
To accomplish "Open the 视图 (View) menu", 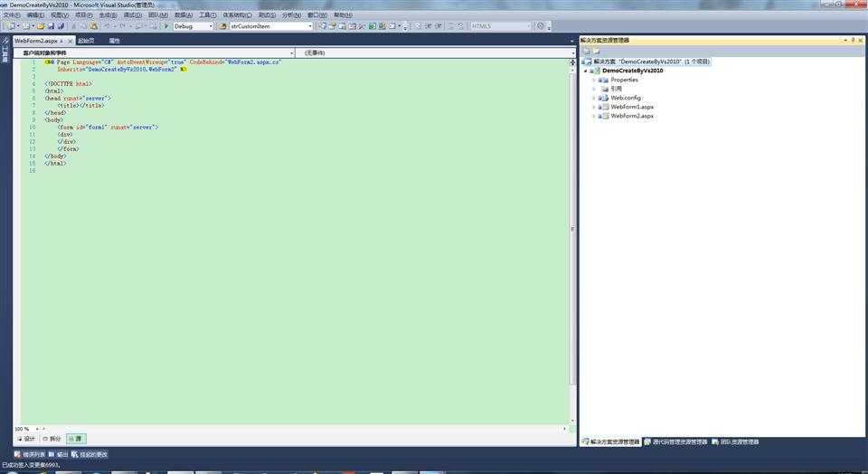I will coord(60,15).
